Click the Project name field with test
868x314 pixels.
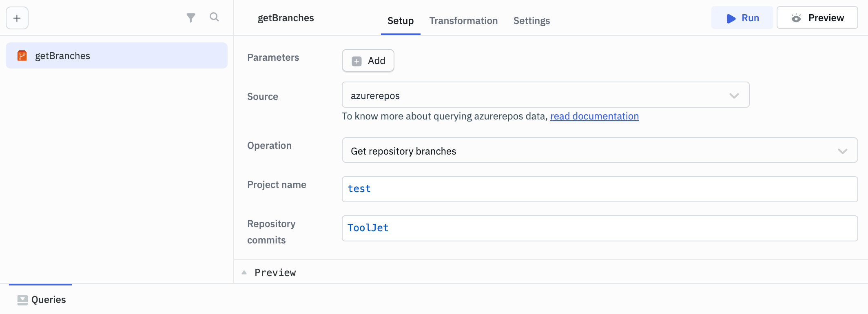pyautogui.click(x=600, y=189)
